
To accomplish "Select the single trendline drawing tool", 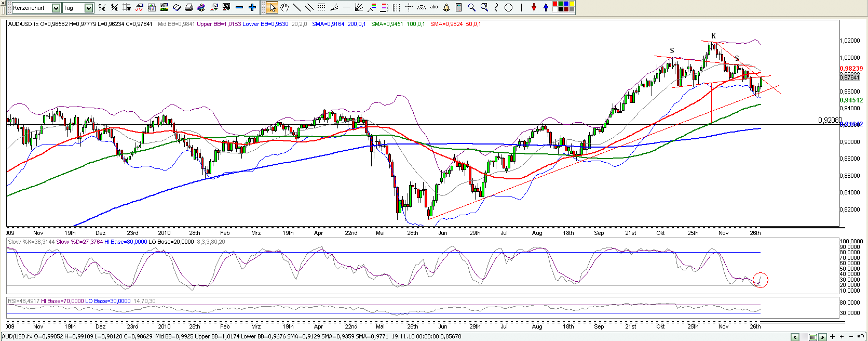I will [x=297, y=7].
